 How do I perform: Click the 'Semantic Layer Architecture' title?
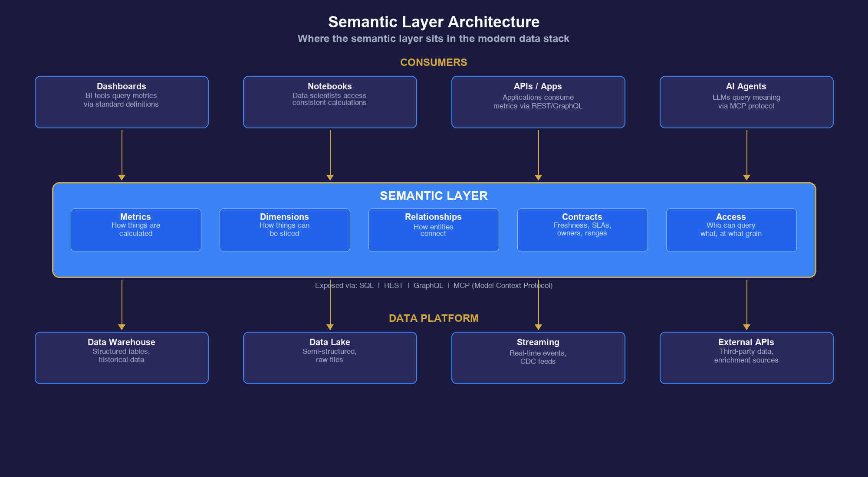[434, 22]
